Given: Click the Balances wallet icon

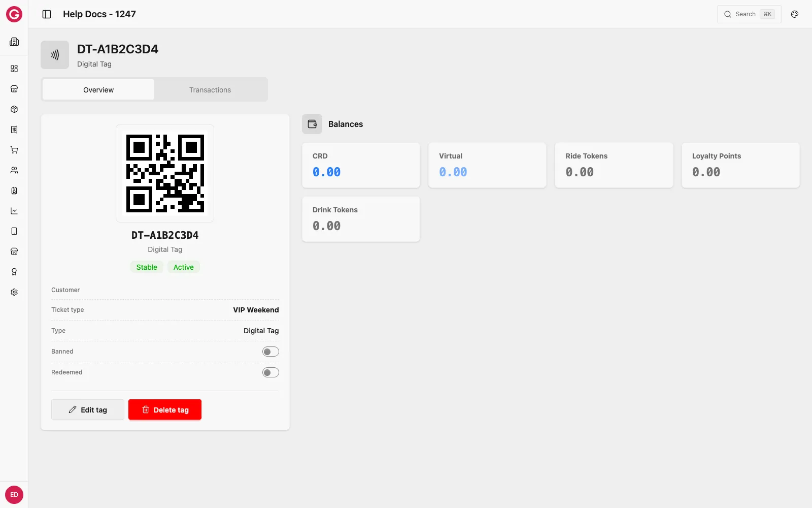Looking at the screenshot, I should coord(312,124).
